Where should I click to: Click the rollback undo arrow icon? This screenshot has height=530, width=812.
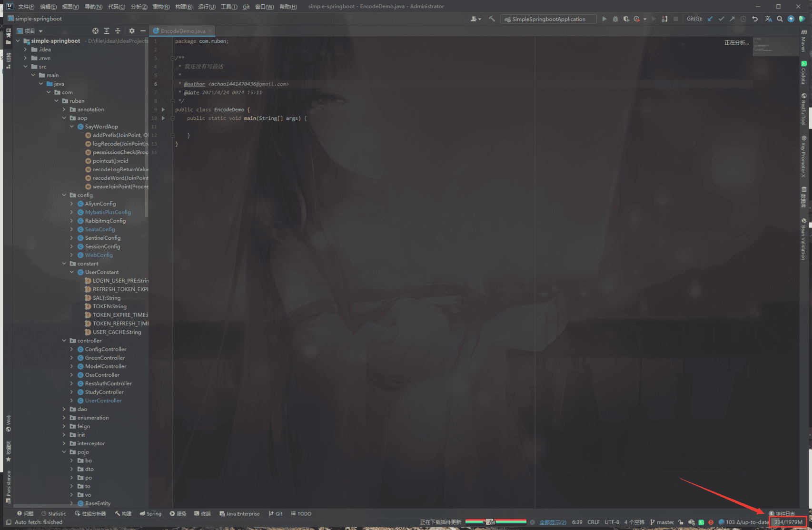pos(755,19)
